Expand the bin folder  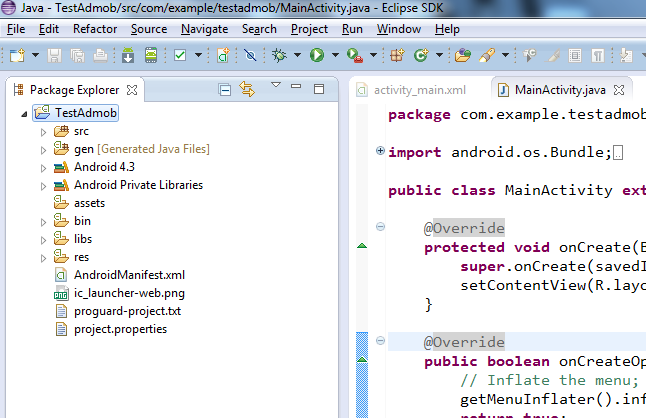click(43, 222)
